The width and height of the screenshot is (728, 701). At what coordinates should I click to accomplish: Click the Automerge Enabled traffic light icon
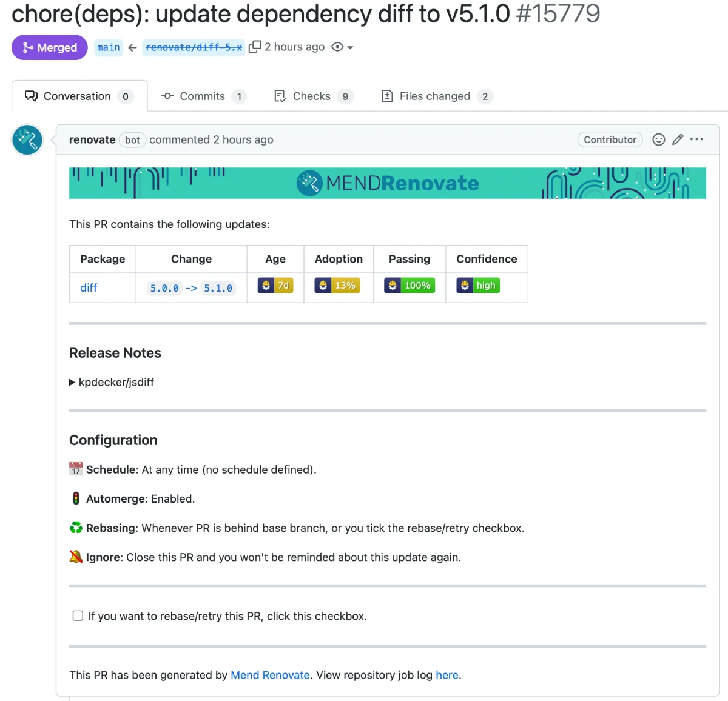coord(75,498)
